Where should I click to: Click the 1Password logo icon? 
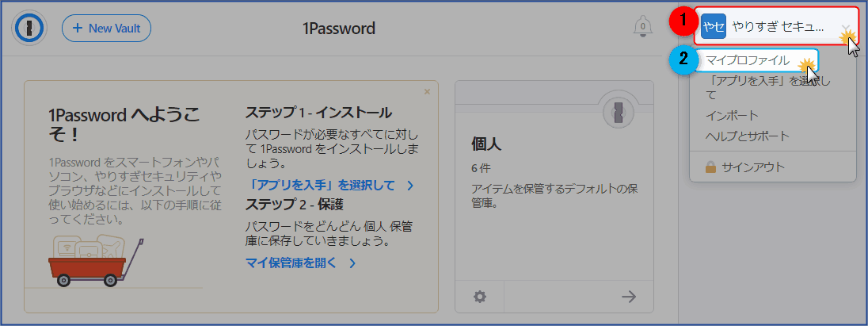coord(29,28)
